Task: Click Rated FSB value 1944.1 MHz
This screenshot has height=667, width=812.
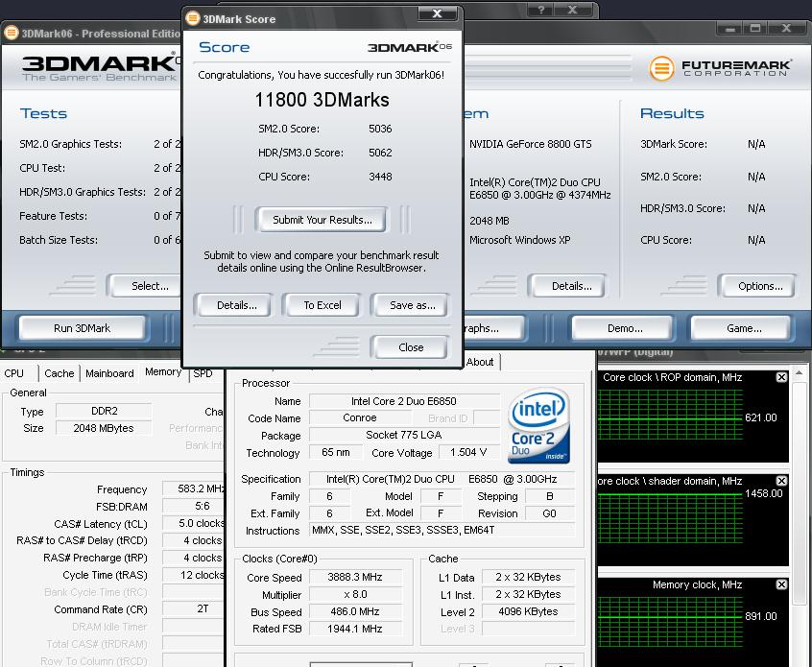Action: pos(355,629)
